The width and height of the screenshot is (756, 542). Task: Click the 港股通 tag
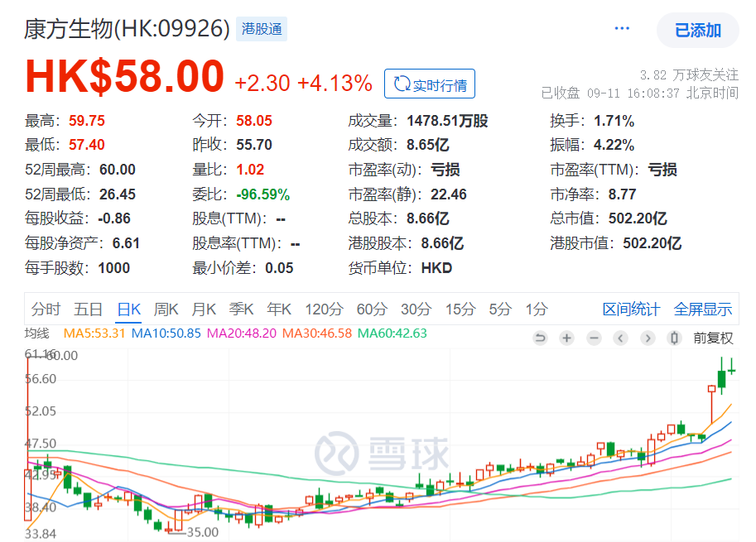click(262, 29)
